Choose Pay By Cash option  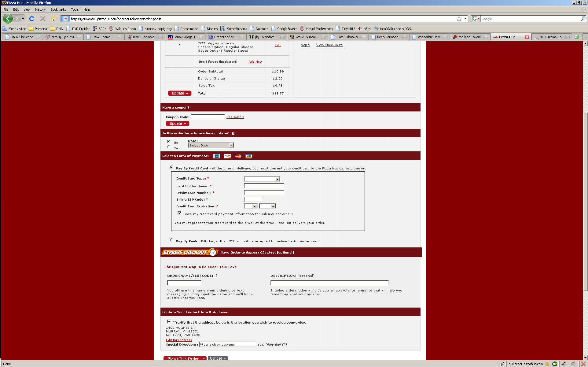click(171, 240)
